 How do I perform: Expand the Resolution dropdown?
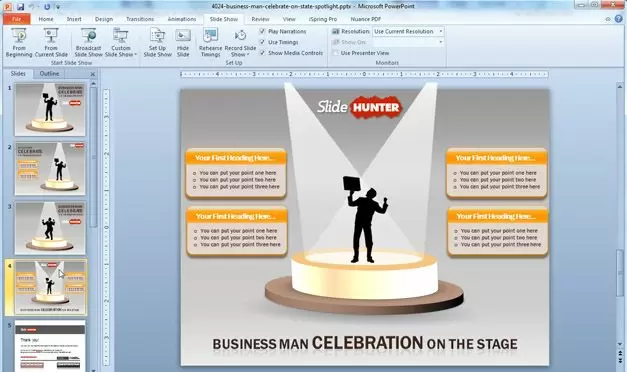coord(441,31)
